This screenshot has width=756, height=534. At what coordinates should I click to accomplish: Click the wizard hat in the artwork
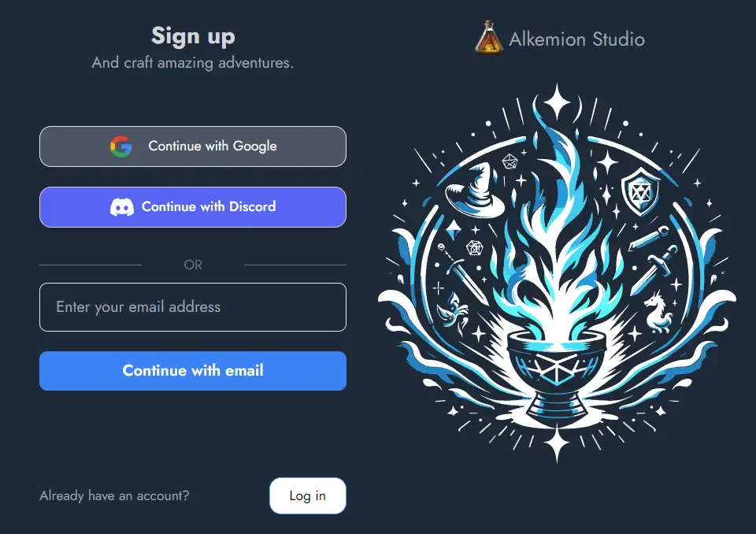pos(474,190)
